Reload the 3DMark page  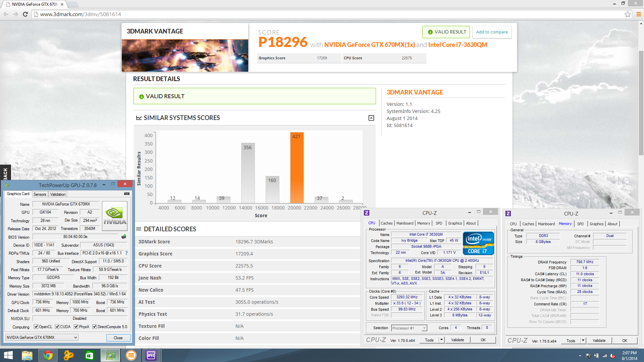coord(25,14)
